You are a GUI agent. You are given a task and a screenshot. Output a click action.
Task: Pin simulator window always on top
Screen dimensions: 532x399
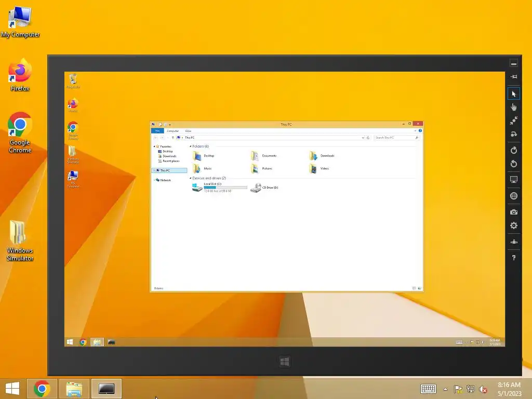514,77
